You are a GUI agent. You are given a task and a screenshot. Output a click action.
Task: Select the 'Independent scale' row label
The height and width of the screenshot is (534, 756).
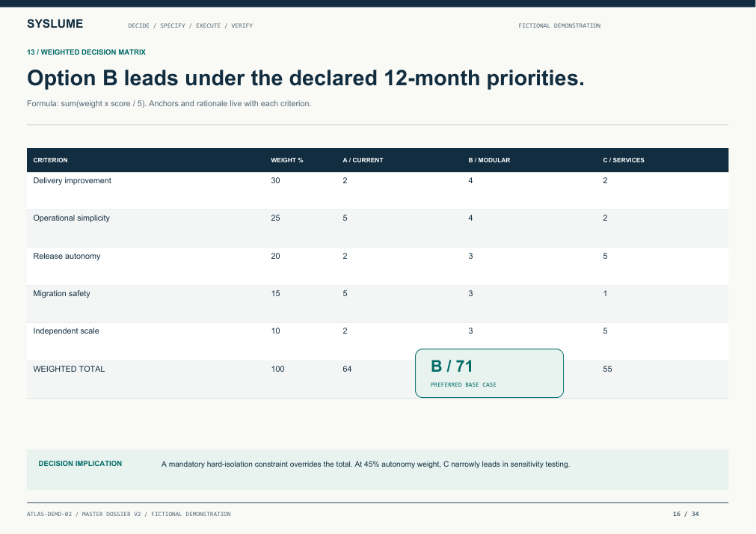[66, 331]
